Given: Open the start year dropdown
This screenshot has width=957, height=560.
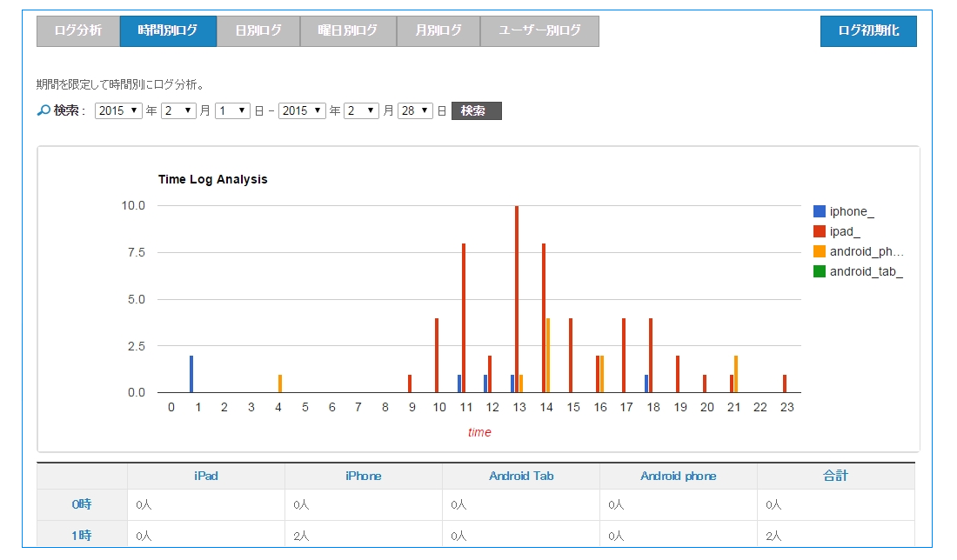Looking at the screenshot, I should point(118,111).
